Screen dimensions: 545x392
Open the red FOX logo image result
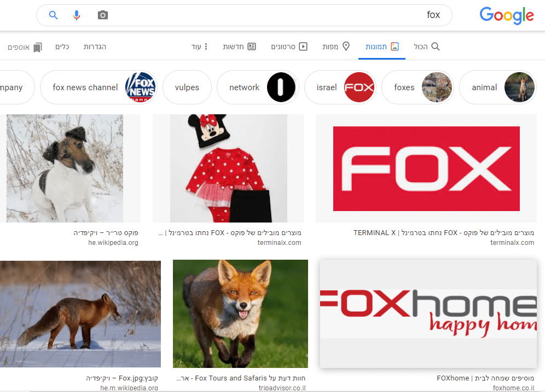click(x=426, y=168)
